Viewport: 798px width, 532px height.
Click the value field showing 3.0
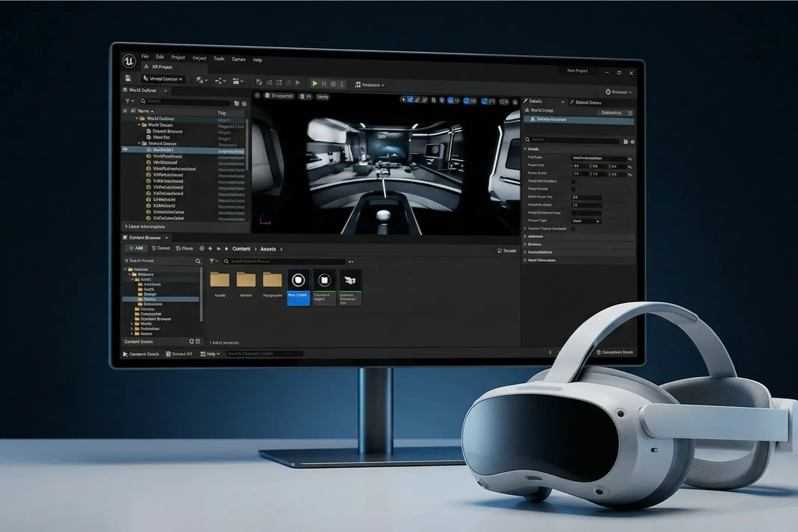587,197
